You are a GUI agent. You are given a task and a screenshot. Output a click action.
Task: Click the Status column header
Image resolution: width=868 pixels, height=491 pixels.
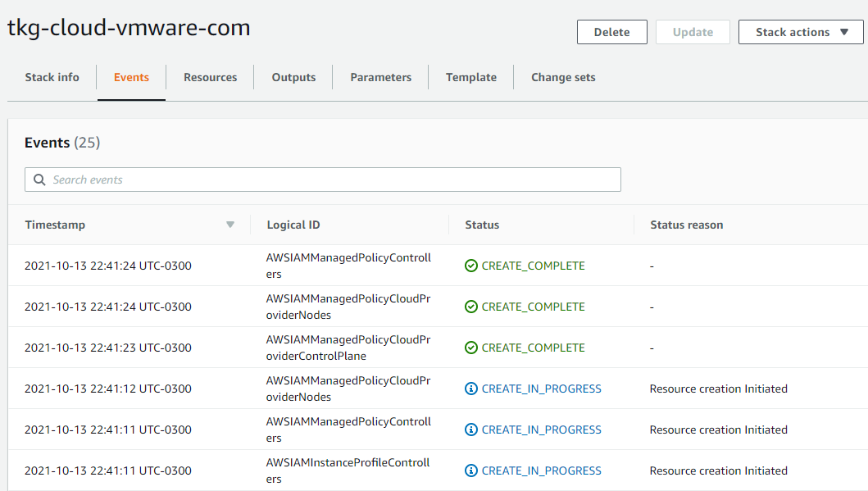pos(482,225)
